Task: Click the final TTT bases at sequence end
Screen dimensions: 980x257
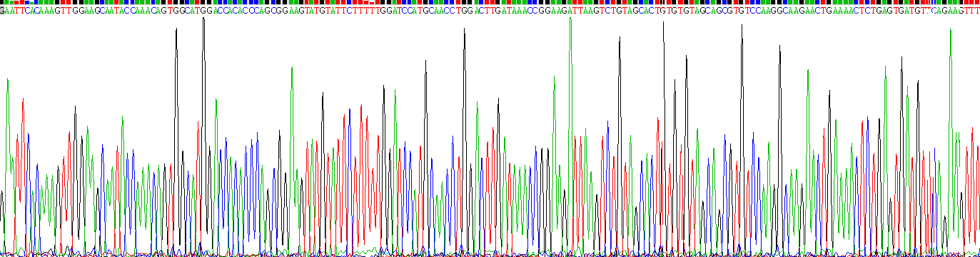Action: [x=972, y=11]
